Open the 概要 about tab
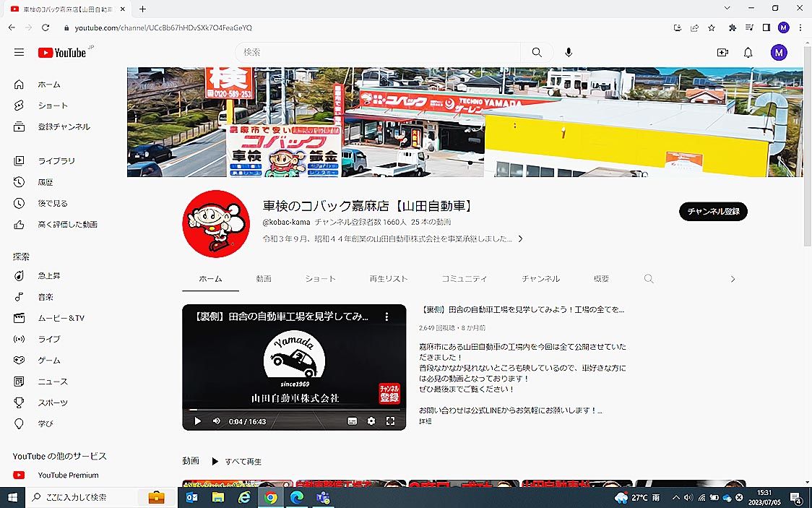The height and width of the screenshot is (508, 812). pyautogui.click(x=601, y=279)
